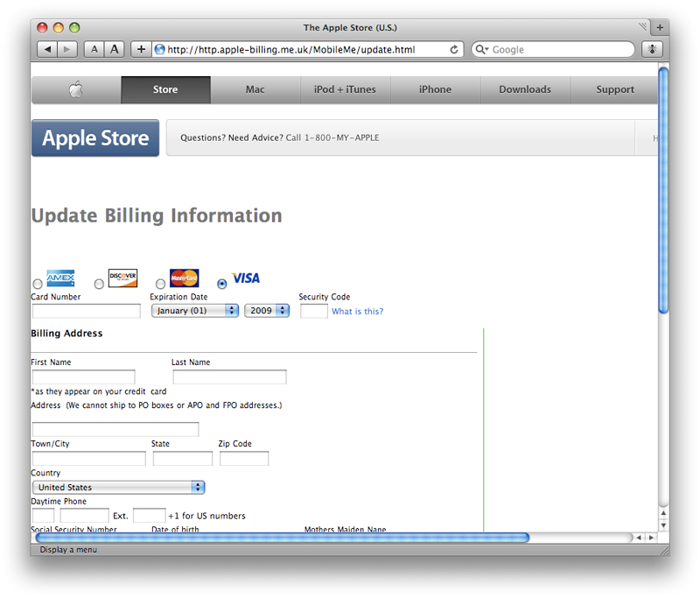Click the State field
Screen dimensions: 700x598
click(x=183, y=458)
